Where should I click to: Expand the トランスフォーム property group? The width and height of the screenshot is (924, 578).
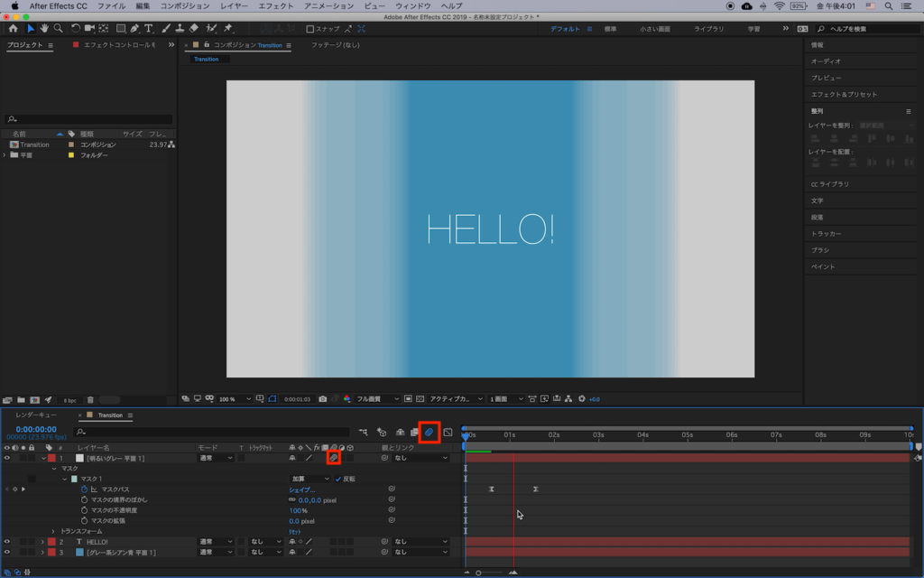(53, 532)
